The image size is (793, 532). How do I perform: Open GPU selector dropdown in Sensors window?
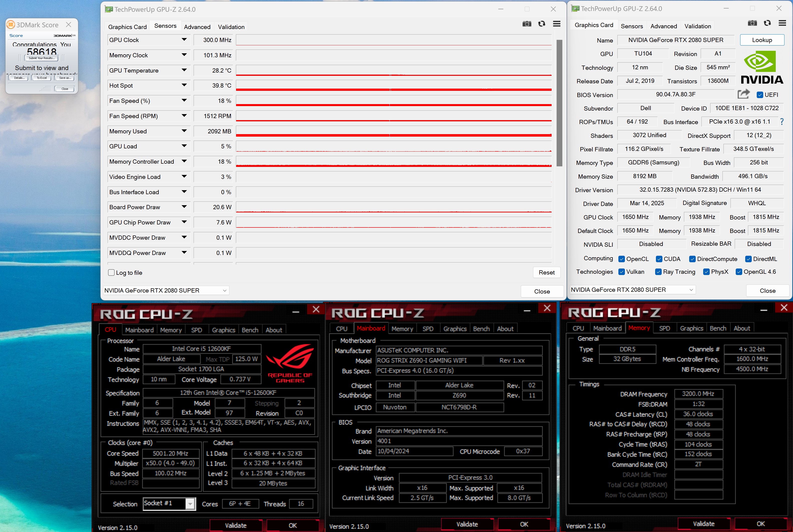click(x=166, y=291)
